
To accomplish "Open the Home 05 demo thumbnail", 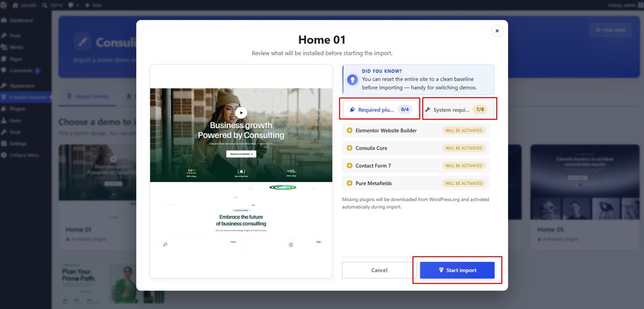I will [585, 182].
